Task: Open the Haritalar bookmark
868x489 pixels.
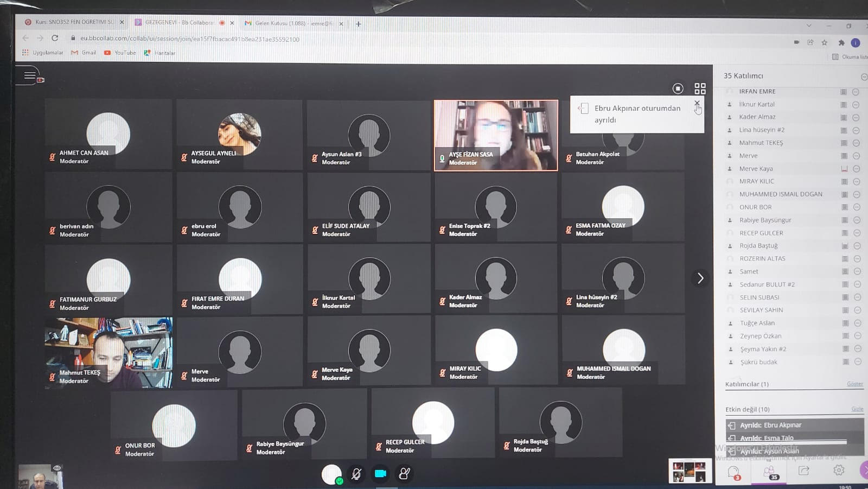Action: [159, 53]
